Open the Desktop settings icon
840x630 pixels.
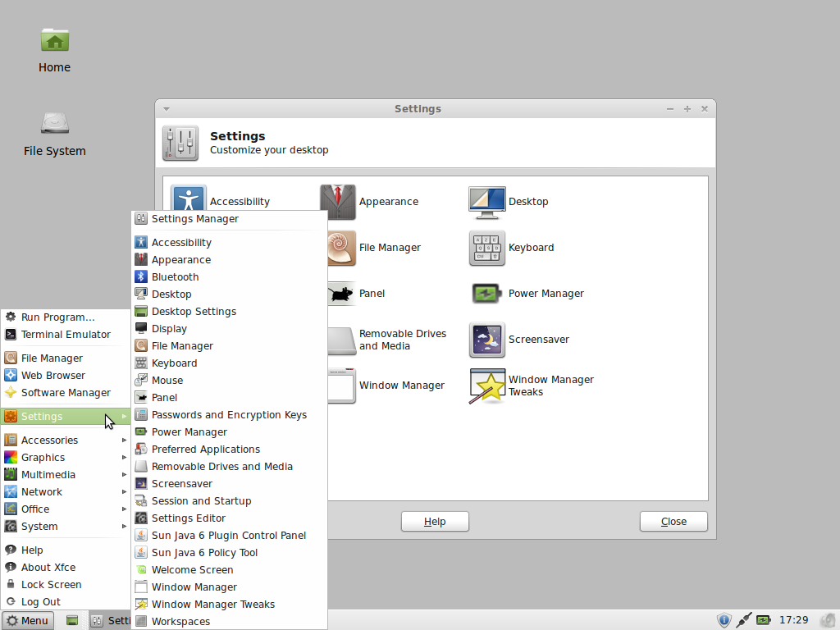(487, 202)
